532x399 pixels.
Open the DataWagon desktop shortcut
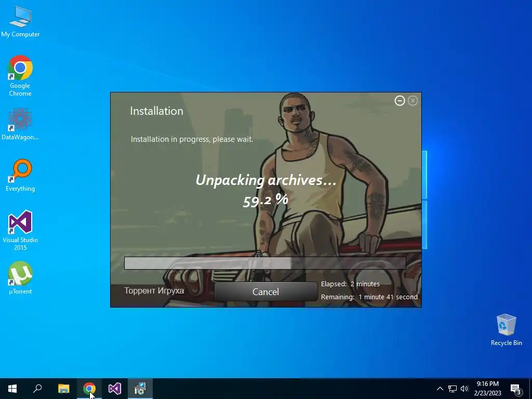pos(20,124)
